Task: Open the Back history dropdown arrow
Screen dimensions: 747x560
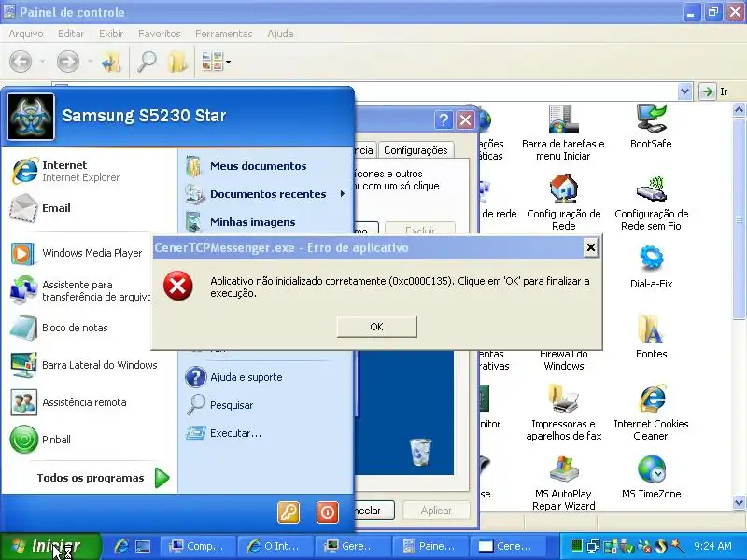Action: (x=42, y=62)
